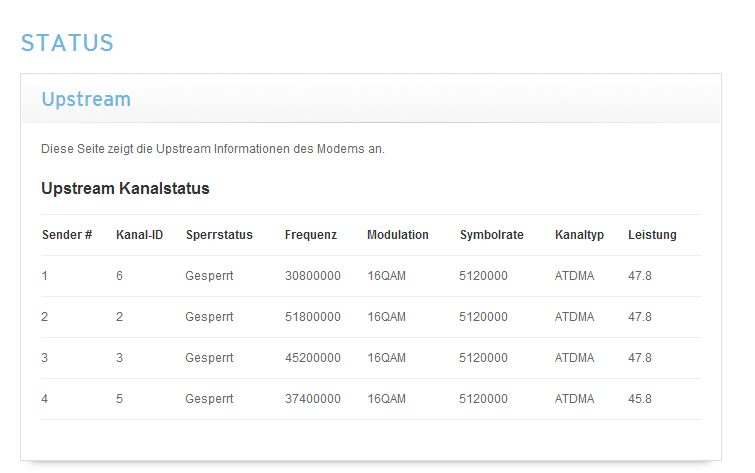Click the Symbolrate column header

tap(492, 235)
